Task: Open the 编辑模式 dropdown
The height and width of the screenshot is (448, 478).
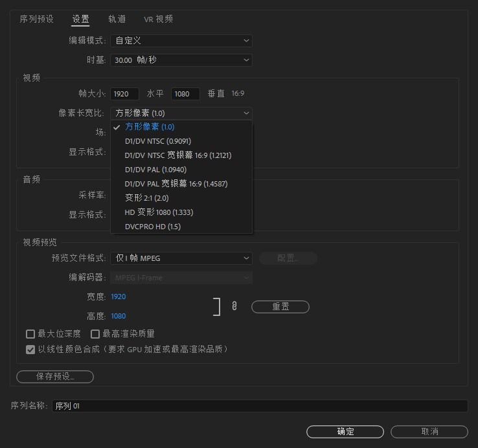Action: point(181,41)
